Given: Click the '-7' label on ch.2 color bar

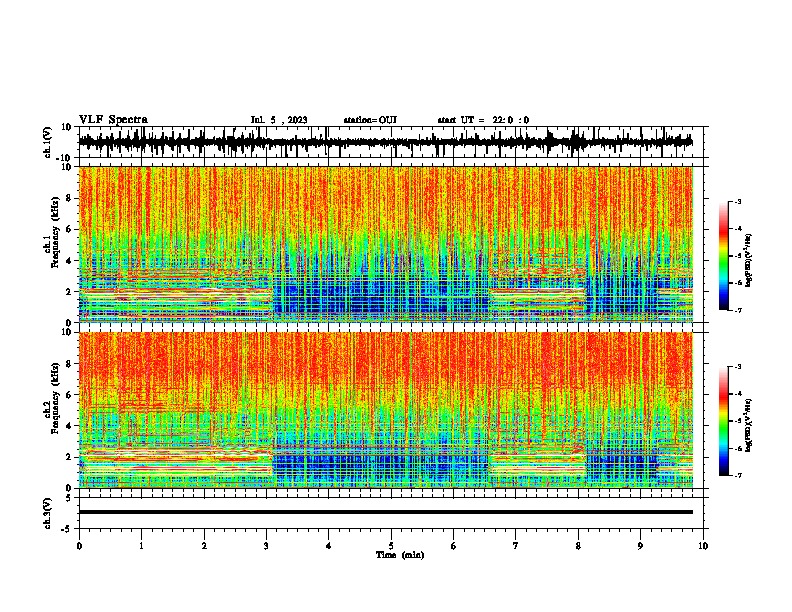Looking at the screenshot, I should click(737, 475).
